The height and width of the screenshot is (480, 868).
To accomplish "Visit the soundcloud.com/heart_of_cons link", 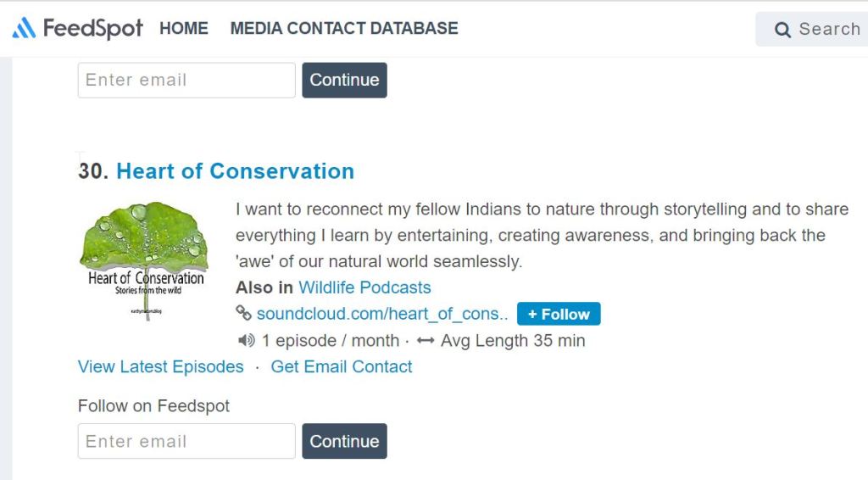I will (382, 314).
